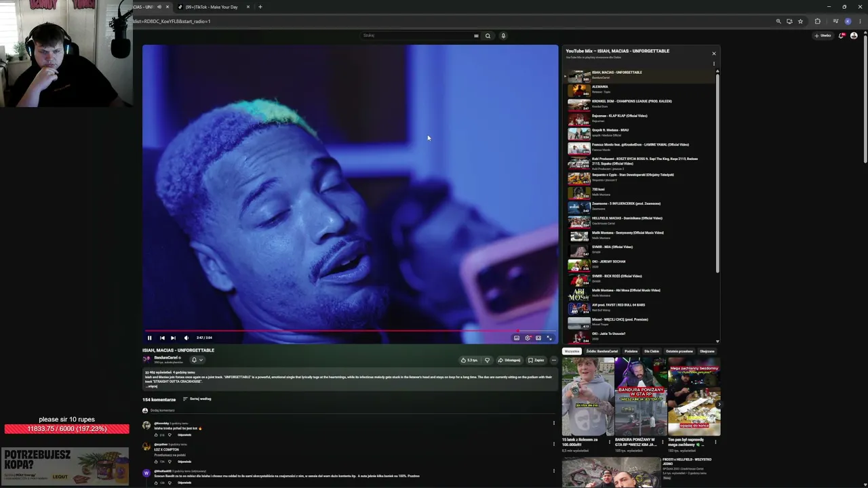Click the YouTube search magnifier button
Viewport: 868px width, 488px height.
[x=488, y=36]
